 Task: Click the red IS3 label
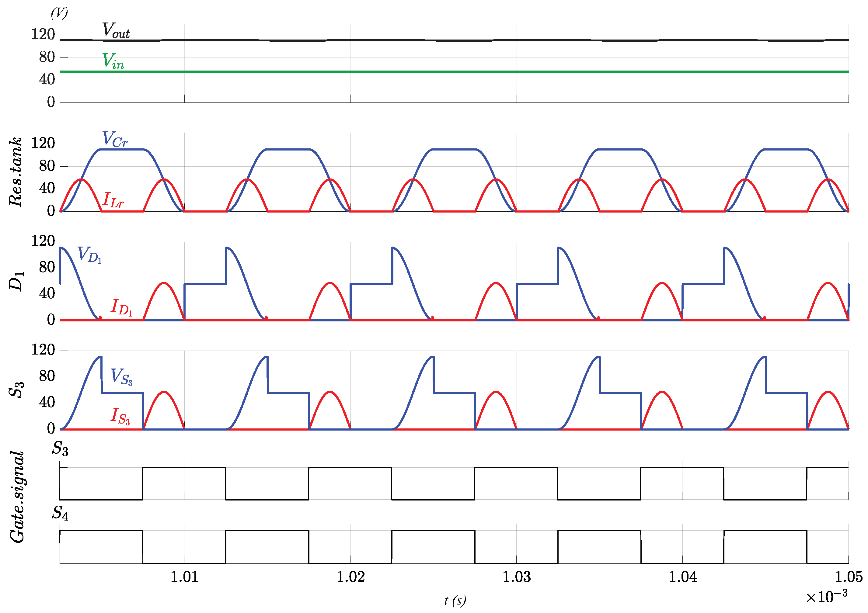click(x=120, y=416)
